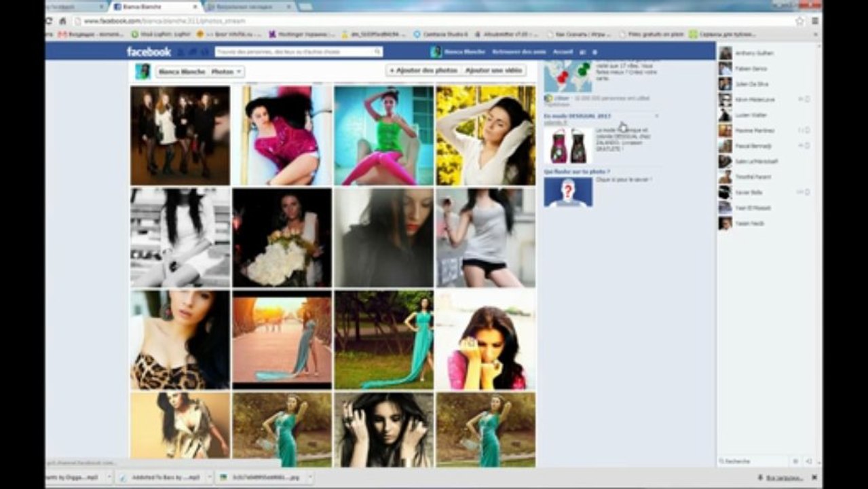Click Ajouter des photos button

(423, 71)
